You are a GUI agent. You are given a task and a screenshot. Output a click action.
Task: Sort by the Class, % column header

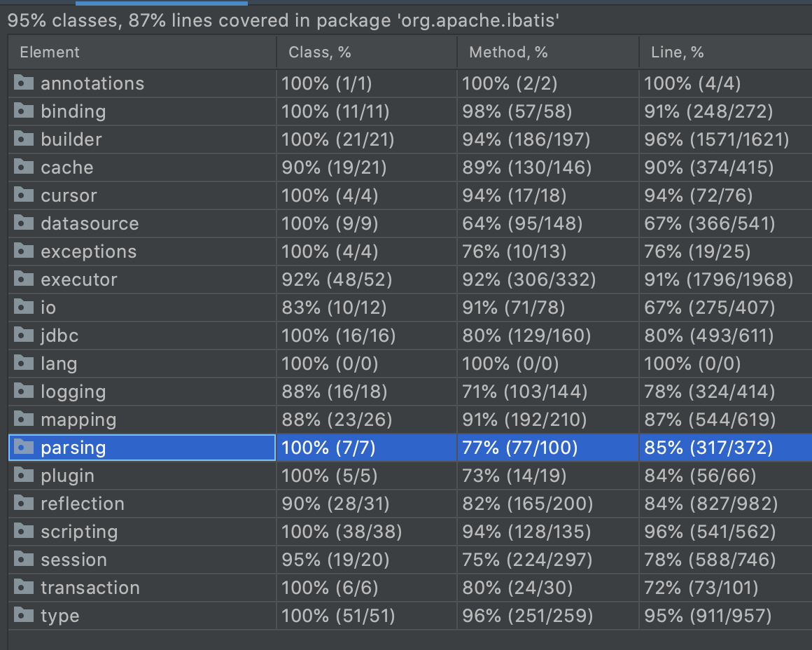pyautogui.click(x=319, y=53)
